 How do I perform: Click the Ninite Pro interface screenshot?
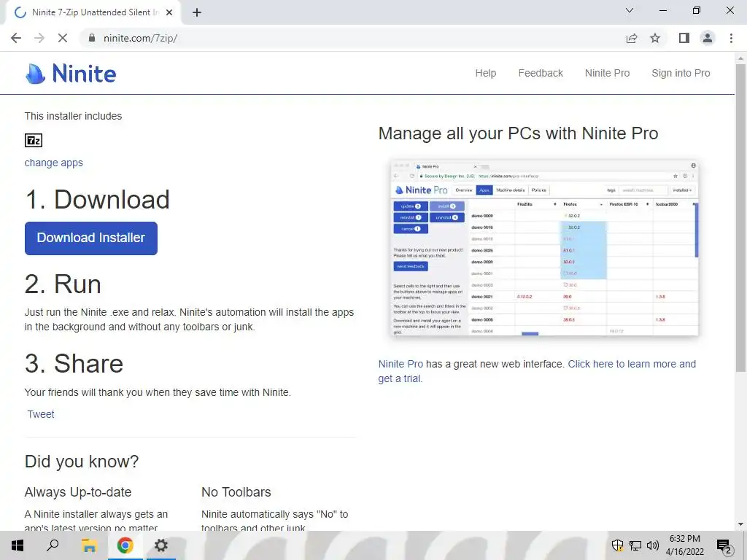pyautogui.click(x=544, y=248)
